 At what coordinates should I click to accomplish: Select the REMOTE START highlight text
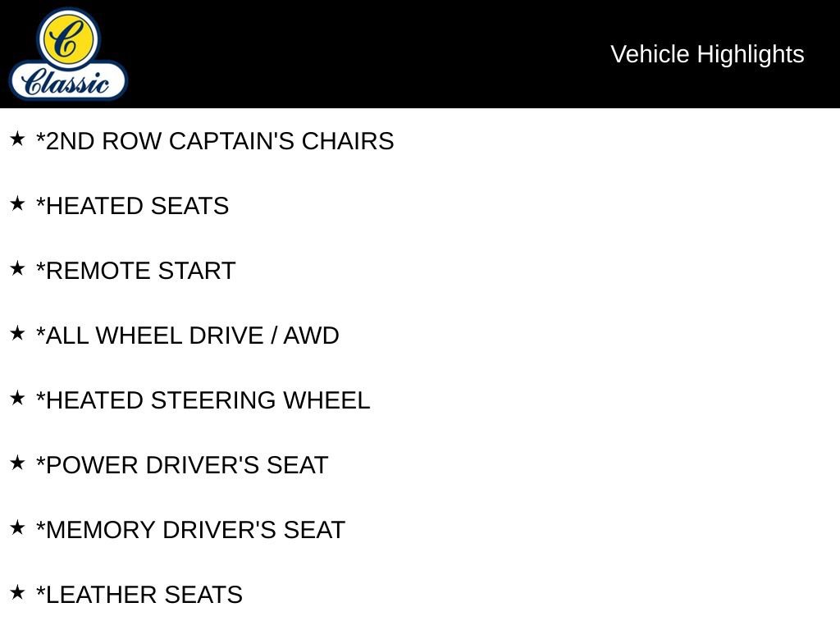(135, 271)
